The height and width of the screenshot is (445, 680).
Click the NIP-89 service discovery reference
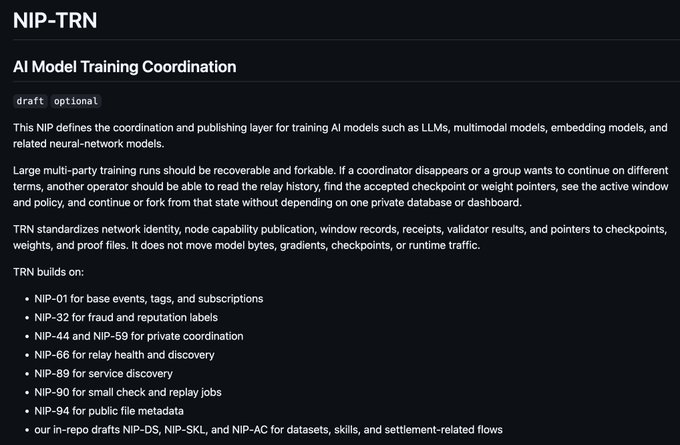(54, 373)
